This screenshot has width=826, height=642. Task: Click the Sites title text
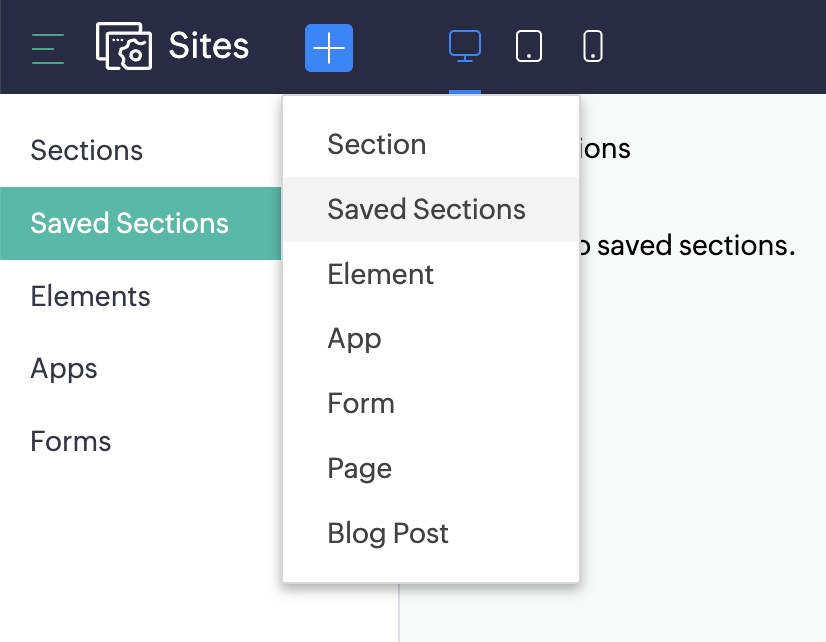(209, 46)
